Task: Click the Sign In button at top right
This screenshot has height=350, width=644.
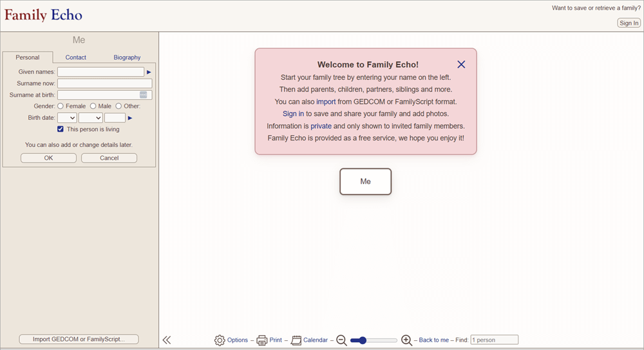Action: 629,23
